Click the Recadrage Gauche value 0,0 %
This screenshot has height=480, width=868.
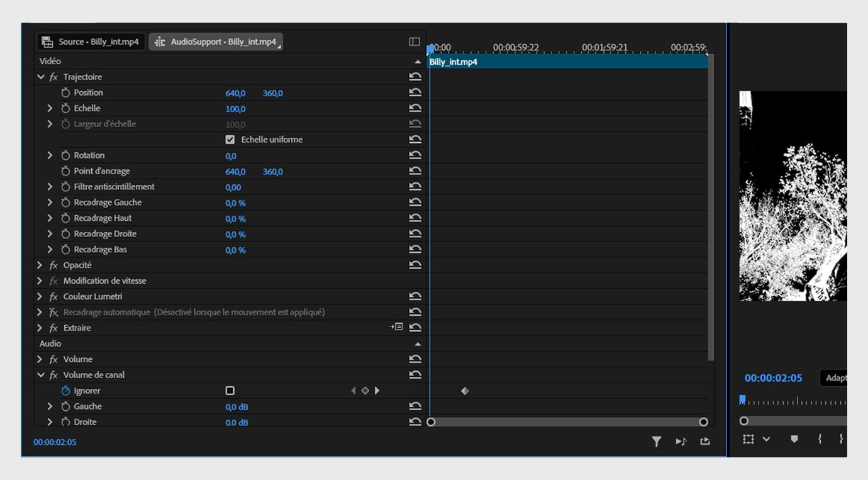point(236,203)
